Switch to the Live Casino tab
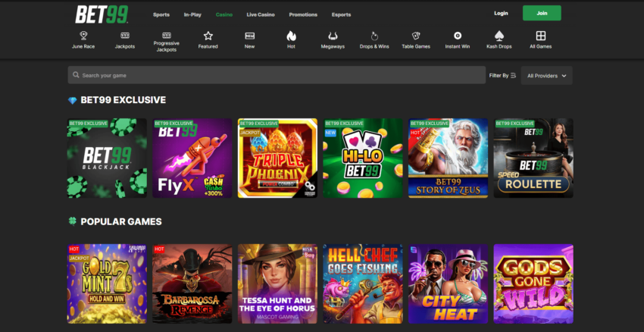 [261, 15]
